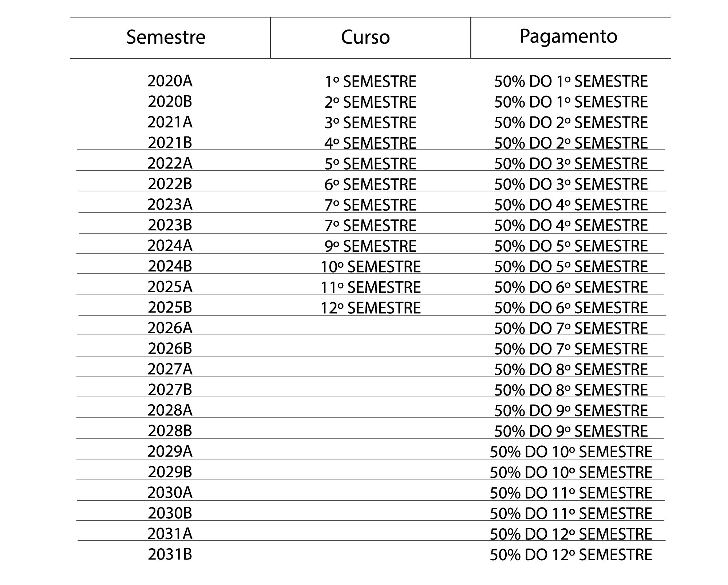Click the Semestre column header
Image resolution: width=728 pixels, height=585 pixels.
[166, 37]
